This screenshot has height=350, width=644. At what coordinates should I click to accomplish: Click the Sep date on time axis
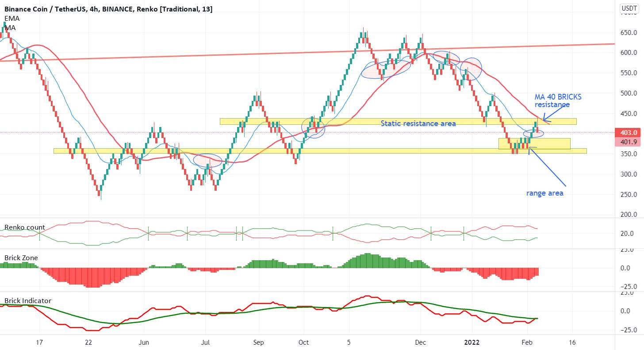[x=259, y=342]
